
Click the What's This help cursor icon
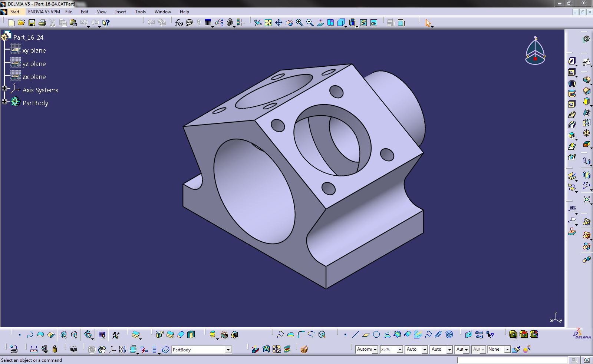point(106,23)
